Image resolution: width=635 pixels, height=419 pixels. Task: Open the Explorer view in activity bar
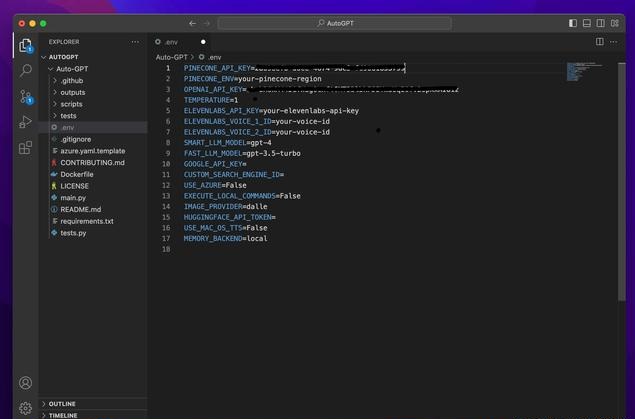26,45
